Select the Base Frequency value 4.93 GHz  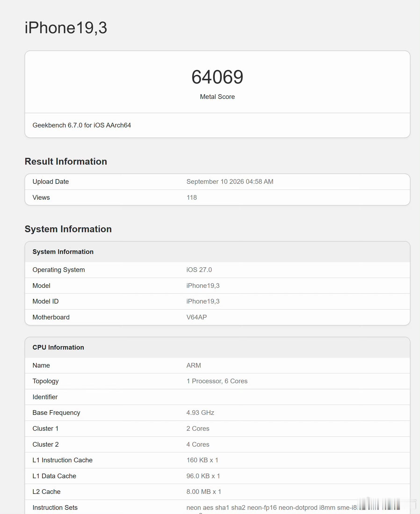(x=200, y=413)
